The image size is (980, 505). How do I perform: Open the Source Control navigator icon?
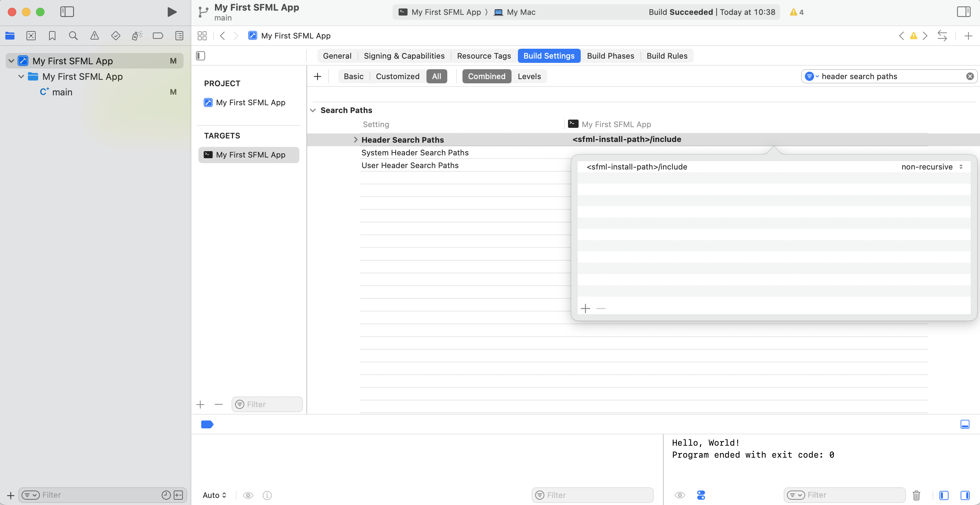tap(31, 35)
